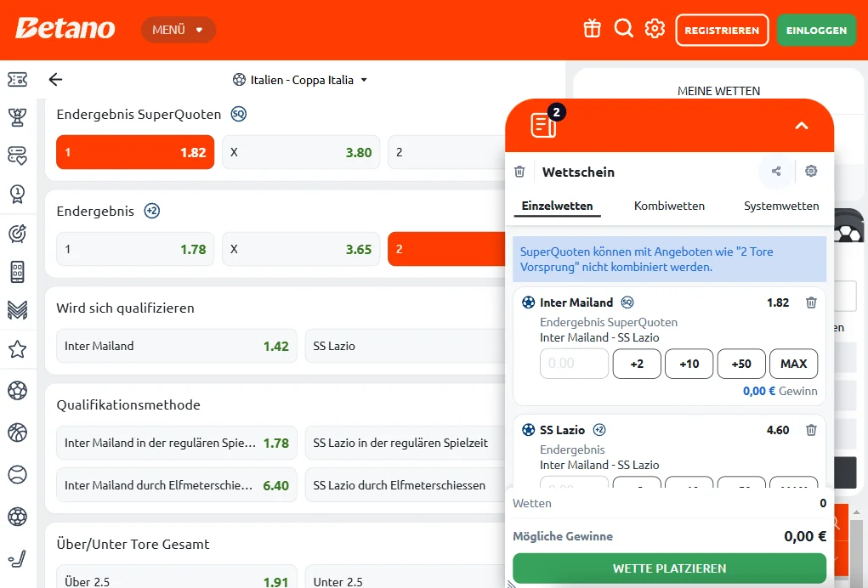Click the stake input field of the Inter bet
The width and height of the screenshot is (868, 588).
pyautogui.click(x=573, y=364)
